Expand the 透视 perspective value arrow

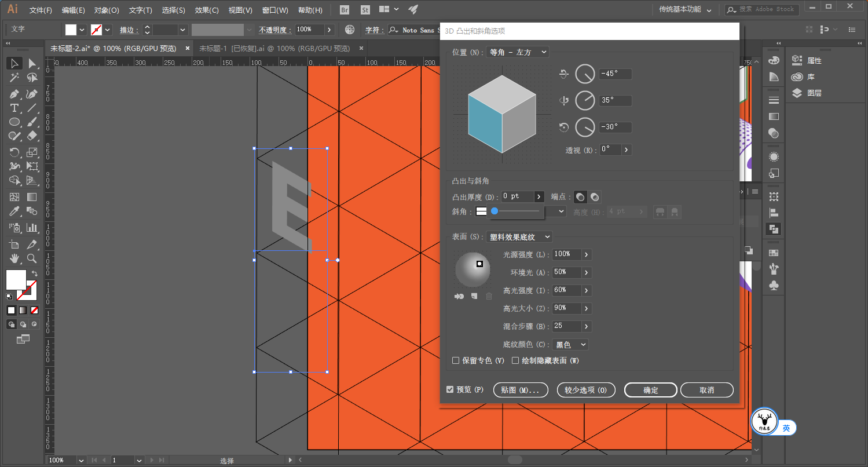point(626,149)
